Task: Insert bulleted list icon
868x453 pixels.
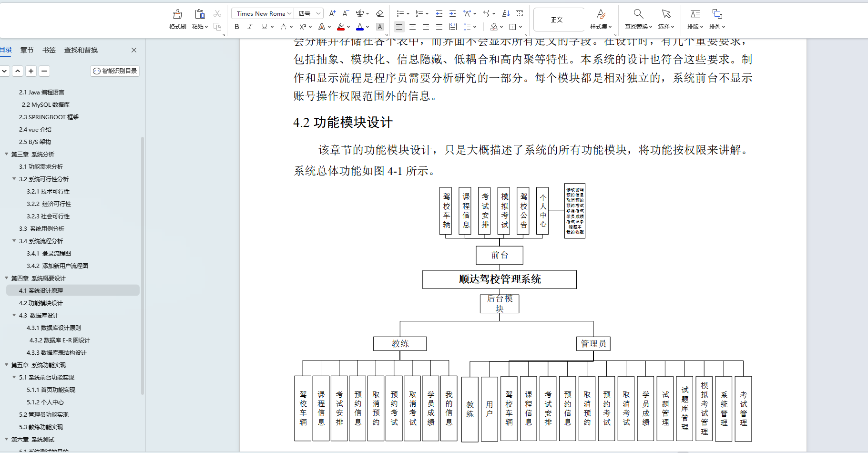Action: coord(400,13)
